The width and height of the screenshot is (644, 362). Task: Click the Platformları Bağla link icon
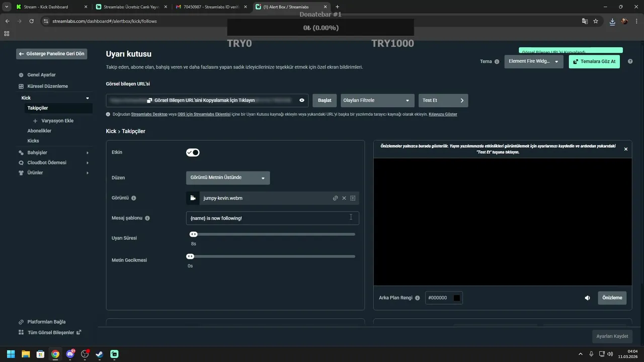(21, 322)
